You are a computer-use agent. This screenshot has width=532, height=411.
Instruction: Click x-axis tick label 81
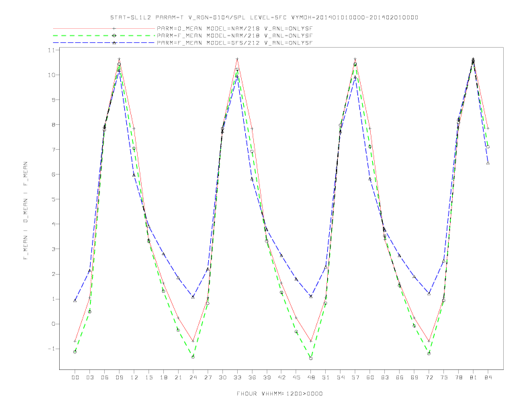click(474, 377)
